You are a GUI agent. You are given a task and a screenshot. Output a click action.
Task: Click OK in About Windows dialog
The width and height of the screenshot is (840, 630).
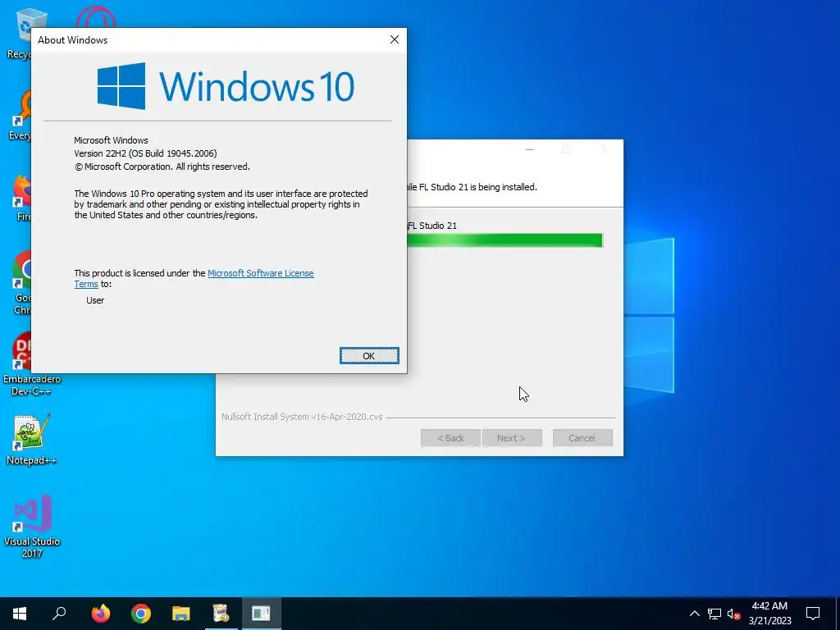[369, 356]
